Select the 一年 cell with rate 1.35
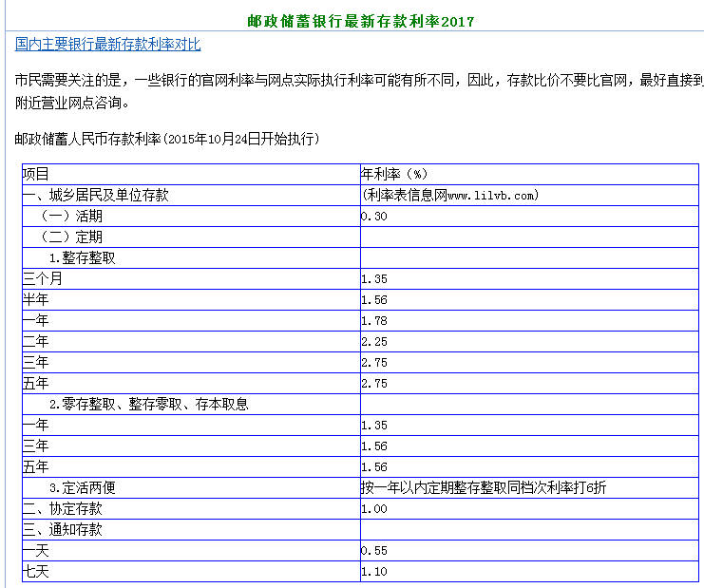The height and width of the screenshot is (588, 704). click(x=191, y=425)
